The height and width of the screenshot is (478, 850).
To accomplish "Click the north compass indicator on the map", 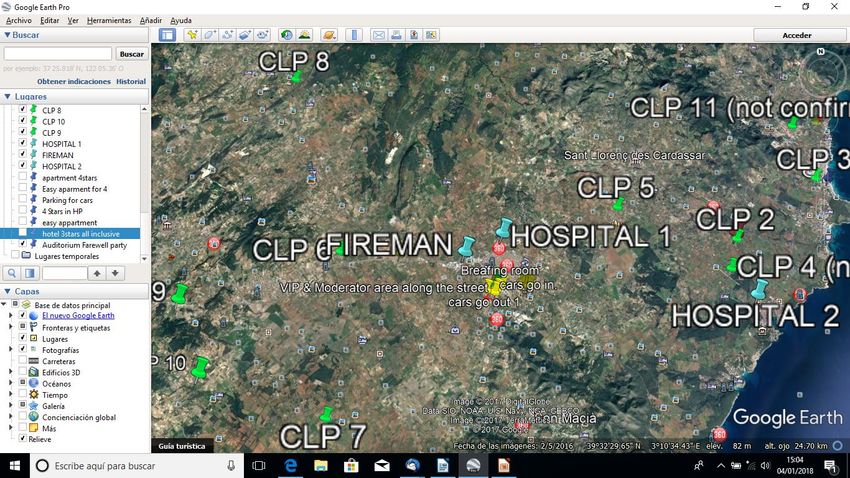I will 821,51.
